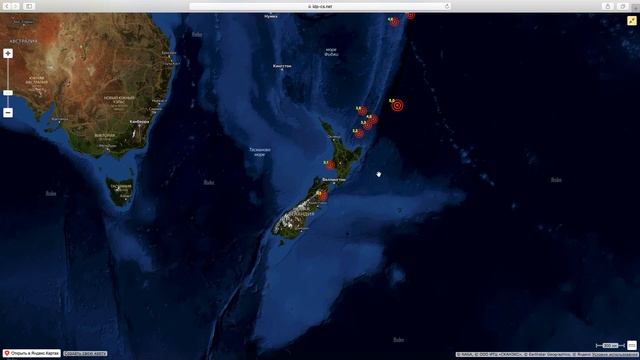This screenshot has height=360, width=640.
Task: Select the earthquake marker just south of Веллингтон
Action: coord(322,196)
